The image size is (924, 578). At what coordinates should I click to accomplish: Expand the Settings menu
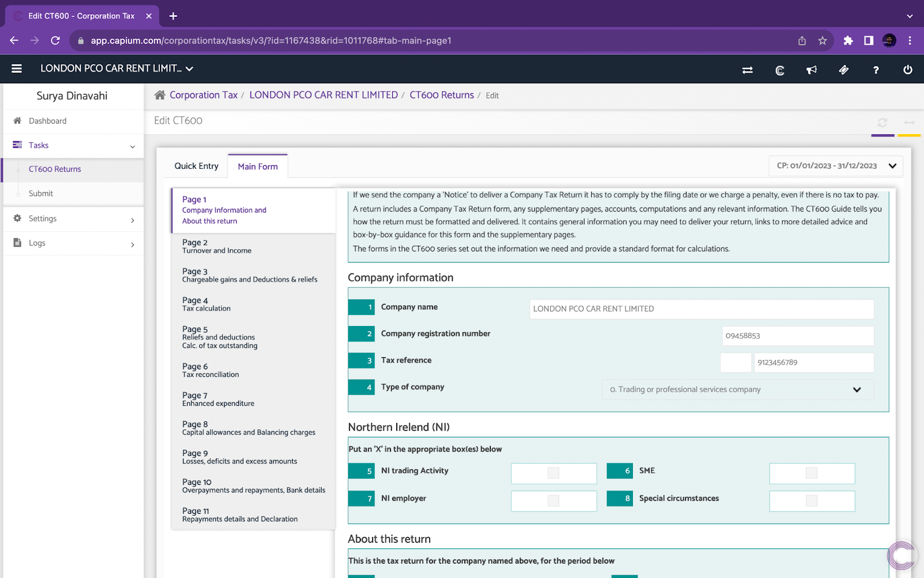tap(133, 220)
